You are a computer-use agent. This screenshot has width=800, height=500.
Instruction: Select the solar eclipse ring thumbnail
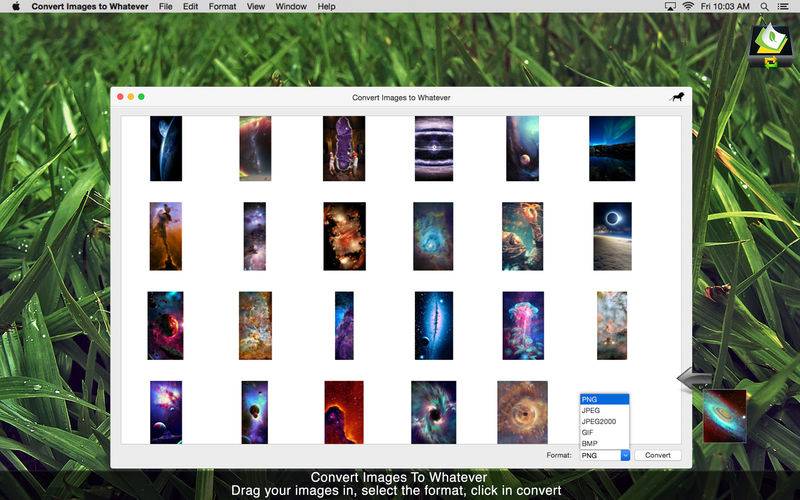tap(612, 236)
